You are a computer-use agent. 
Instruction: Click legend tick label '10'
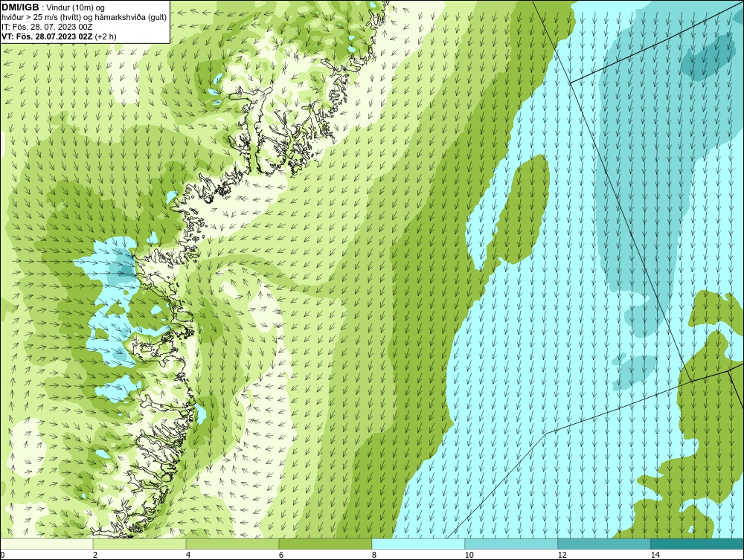point(469,555)
